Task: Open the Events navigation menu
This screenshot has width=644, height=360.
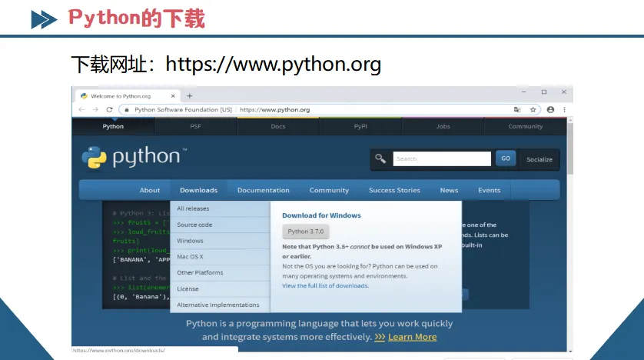Action: click(x=490, y=190)
